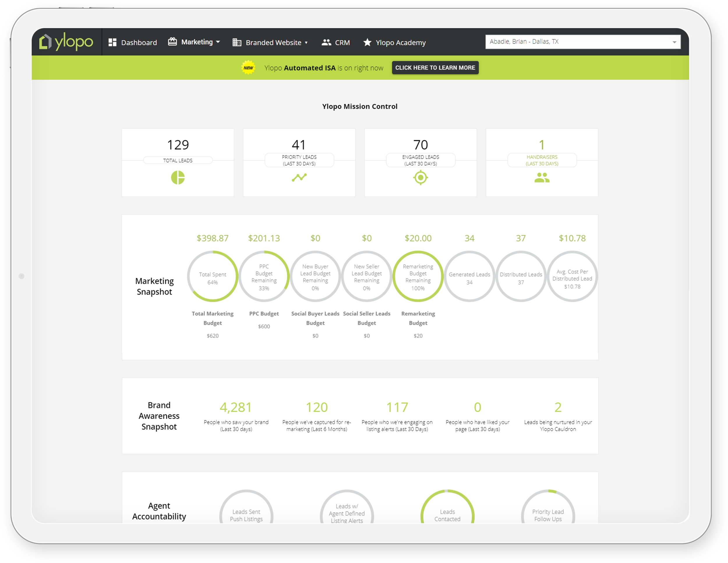Viewport: 728px width, 563px height.
Task: Click the Agent Accountability section title
Action: coord(159,511)
